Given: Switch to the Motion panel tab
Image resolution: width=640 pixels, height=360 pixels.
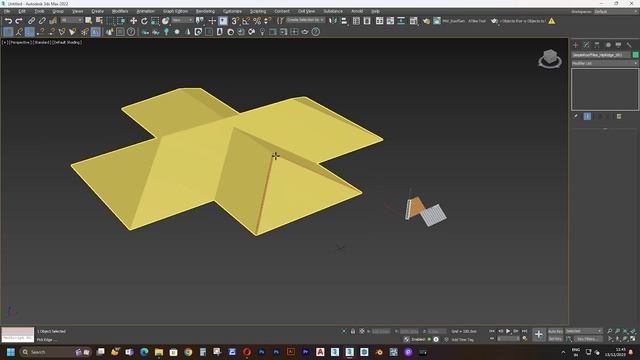Looking at the screenshot, I should pos(608,45).
